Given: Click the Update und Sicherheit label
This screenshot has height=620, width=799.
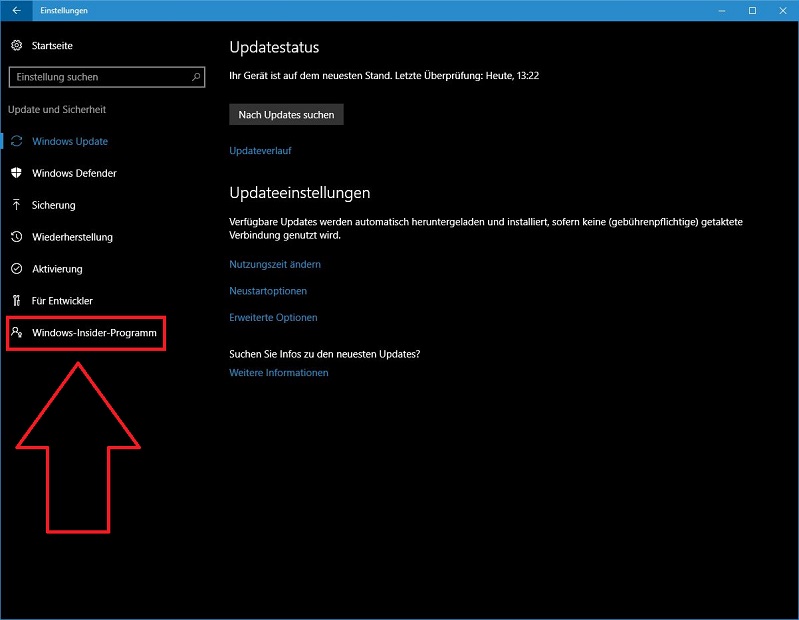Looking at the screenshot, I should point(57,110).
